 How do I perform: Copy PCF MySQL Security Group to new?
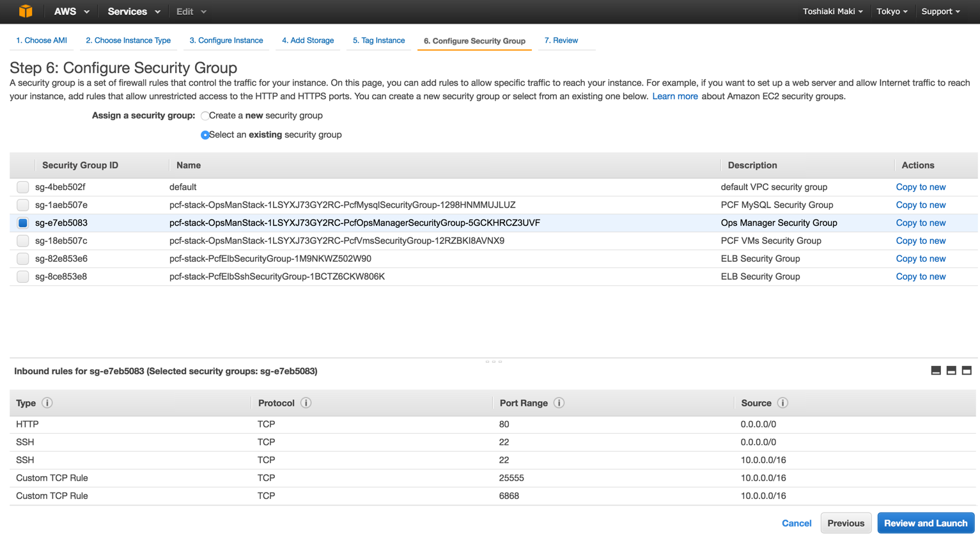click(x=921, y=205)
